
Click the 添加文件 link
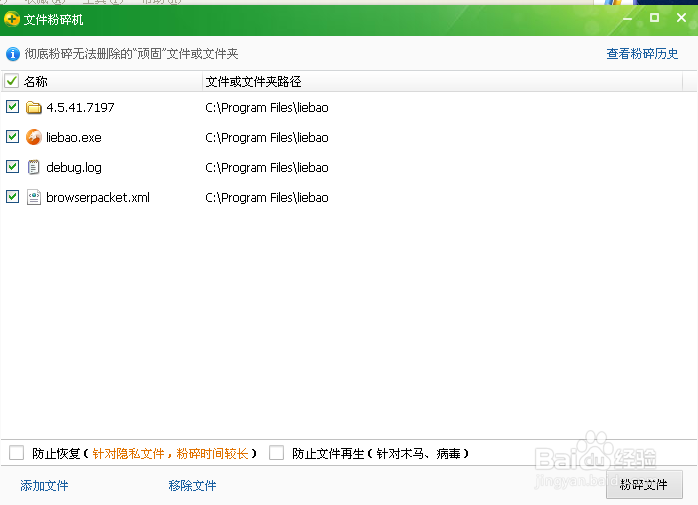[44, 485]
